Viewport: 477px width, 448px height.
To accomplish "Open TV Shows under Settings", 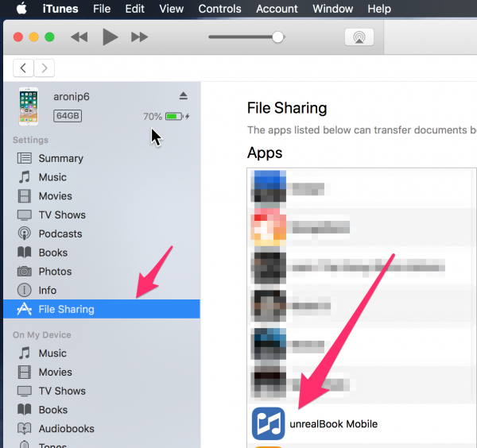I will (x=102, y=215).
